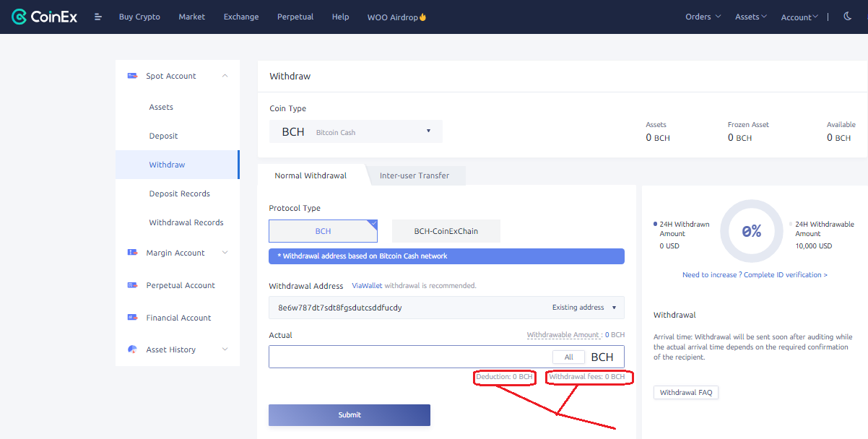Open the Existing address dropdown
Screen dimensions: 868x439
click(584, 308)
